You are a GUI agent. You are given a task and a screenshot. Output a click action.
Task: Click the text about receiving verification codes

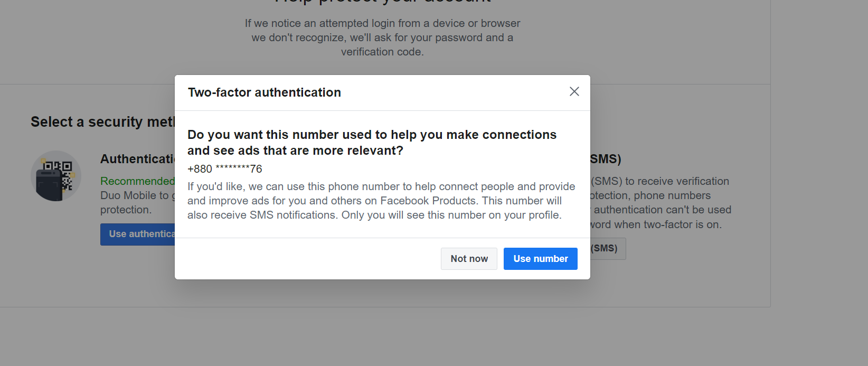click(x=660, y=181)
